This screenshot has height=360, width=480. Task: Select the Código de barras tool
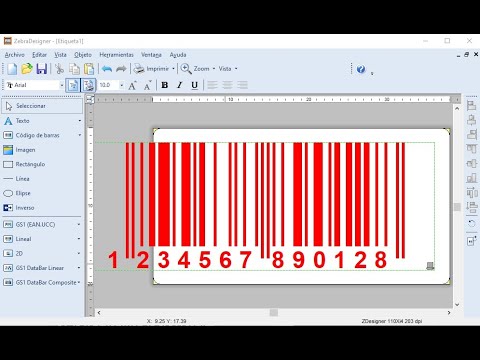tap(37, 135)
